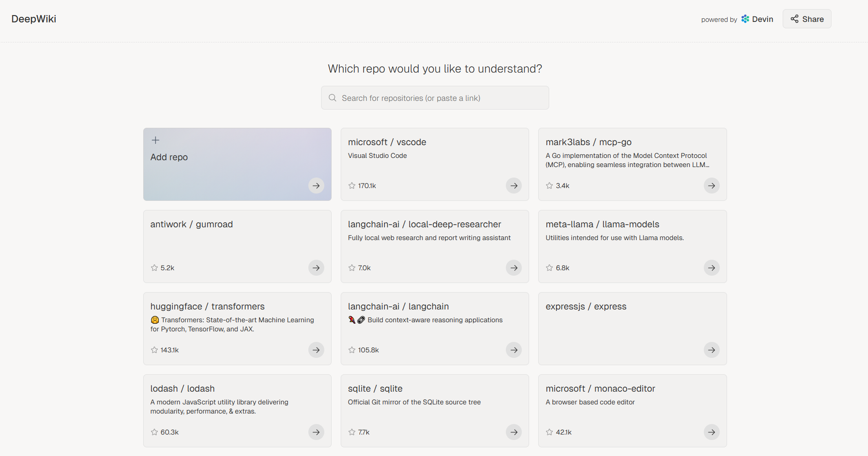868x456 pixels.
Task: Open meta-llama / llama-models arrow button
Action: [712, 268]
